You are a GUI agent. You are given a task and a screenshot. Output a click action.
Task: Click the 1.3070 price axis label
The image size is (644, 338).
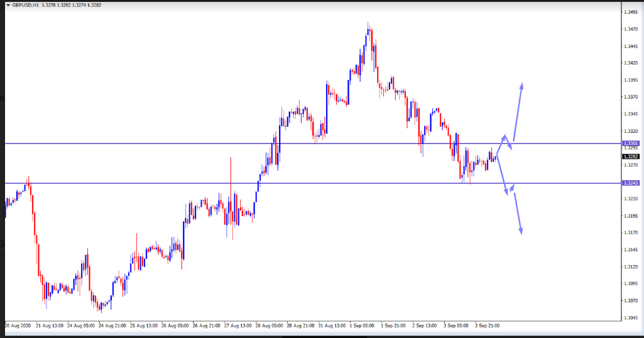[x=631, y=301]
